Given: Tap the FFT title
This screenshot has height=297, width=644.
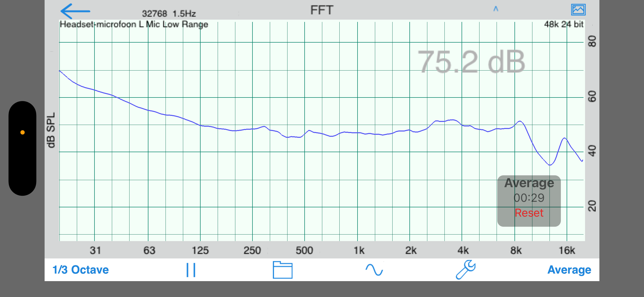Looking at the screenshot, I should click(322, 10).
